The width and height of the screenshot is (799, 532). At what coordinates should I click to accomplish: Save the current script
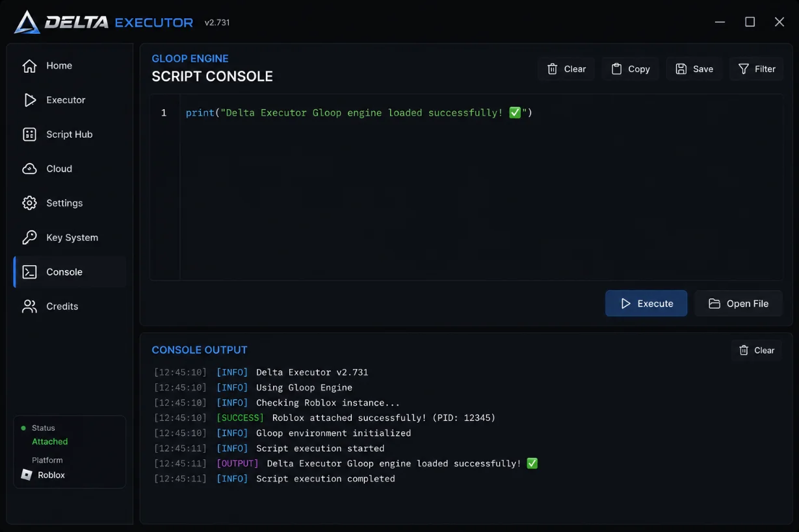(694, 69)
